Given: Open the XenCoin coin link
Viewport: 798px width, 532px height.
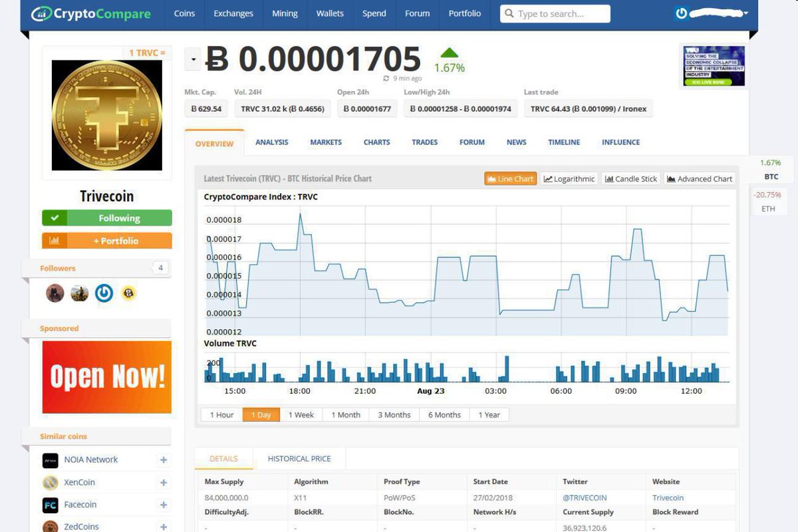Looking at the screenshot, I should 79,482.
